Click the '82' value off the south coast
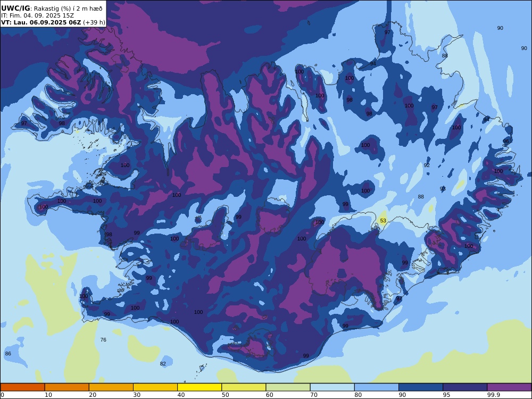 tap(163, 364)
